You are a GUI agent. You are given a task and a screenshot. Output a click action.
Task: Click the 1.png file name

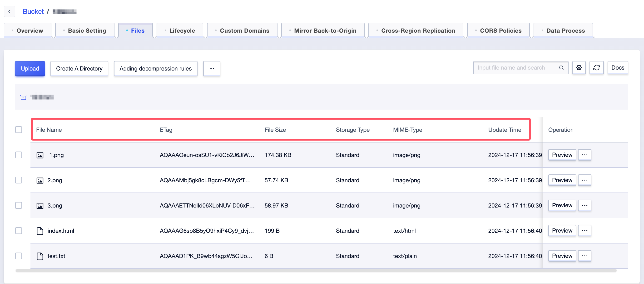point(56,155)
